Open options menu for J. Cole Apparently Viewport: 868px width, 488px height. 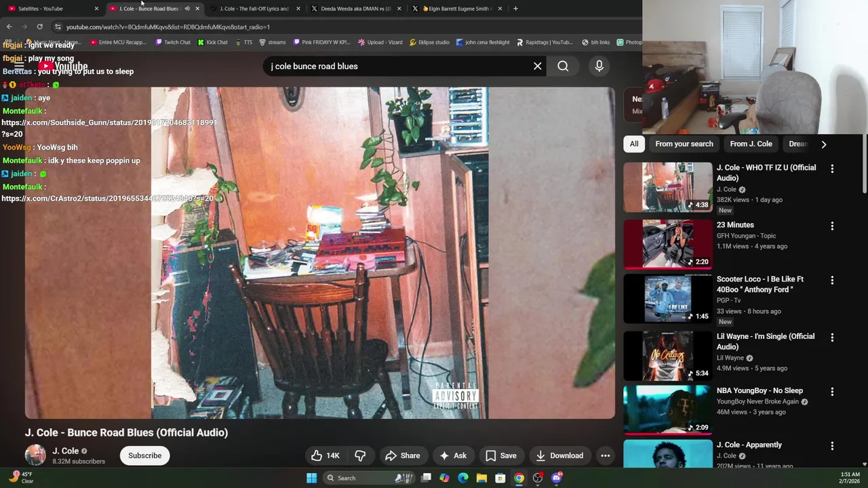832,446
